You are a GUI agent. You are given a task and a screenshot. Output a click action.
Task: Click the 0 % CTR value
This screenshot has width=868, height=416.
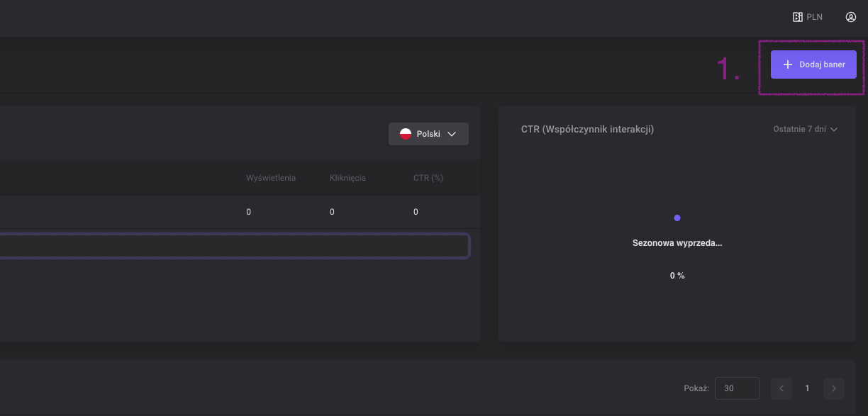point(677,276)
